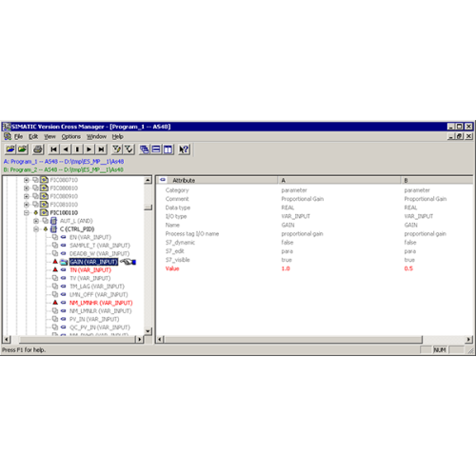Open the Edit menu
Viewport: 476px width, 476px height.
pos(33,136)
